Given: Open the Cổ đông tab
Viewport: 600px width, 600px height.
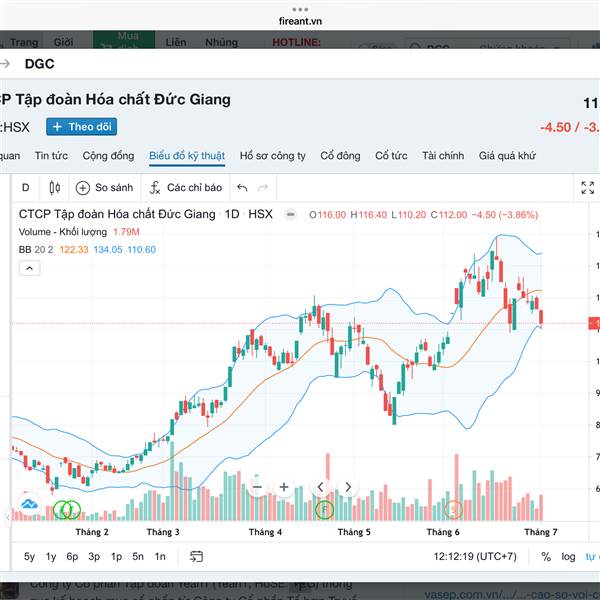Looking at the screenshot, I should coord(341,156).
